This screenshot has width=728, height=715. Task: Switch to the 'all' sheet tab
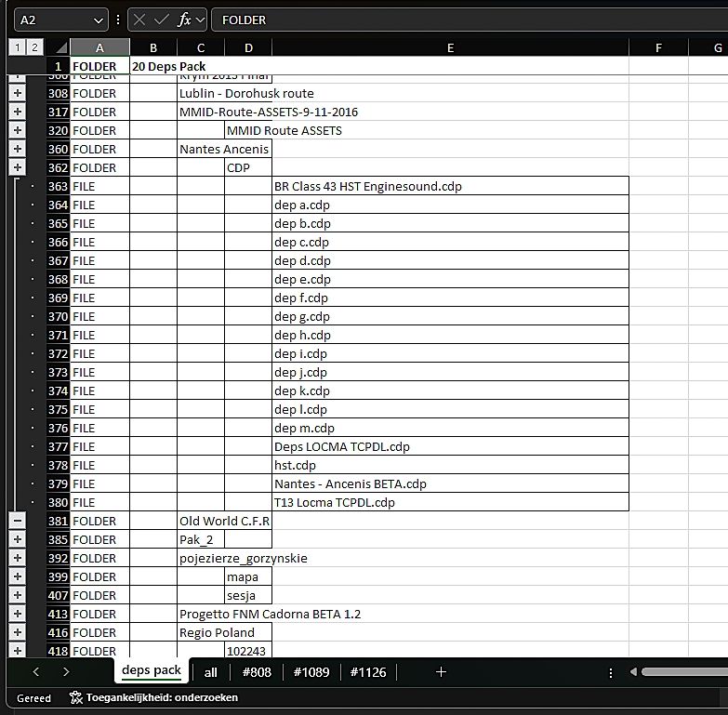point(211,671)
